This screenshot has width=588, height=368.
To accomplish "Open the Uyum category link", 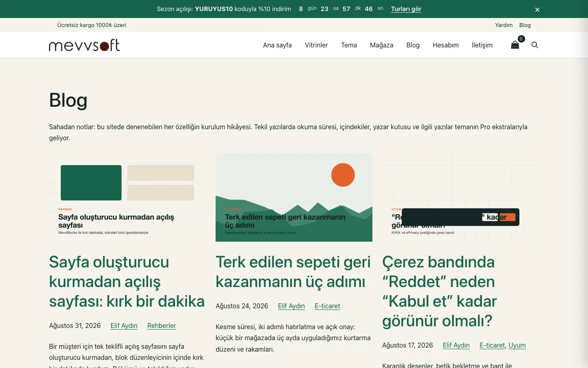I will coord(517,345).
